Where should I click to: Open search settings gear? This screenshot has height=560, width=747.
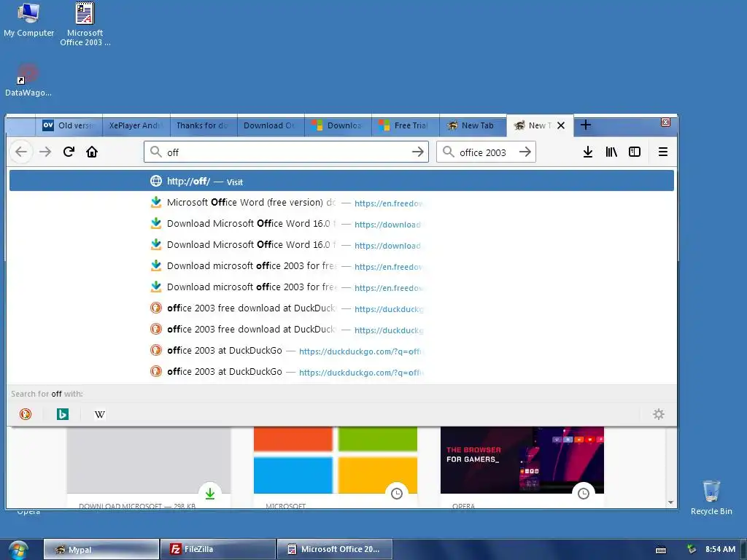(659, 414)
